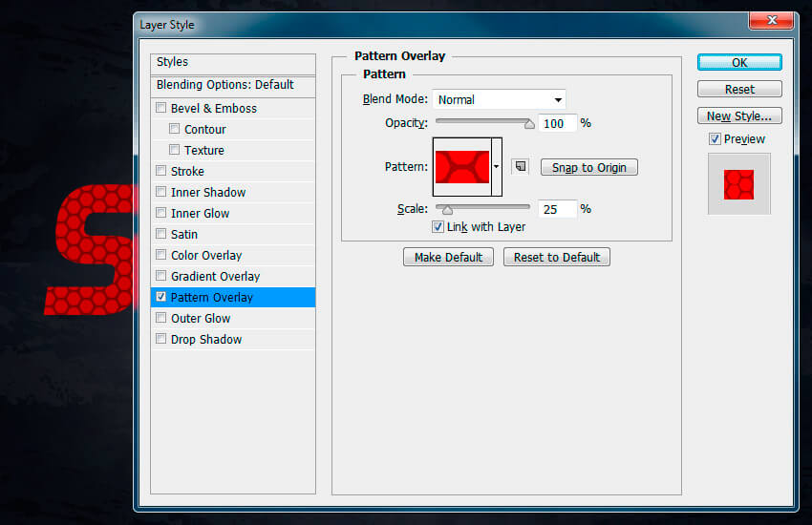Open the Contour settings row

click(x=233, y=129)
